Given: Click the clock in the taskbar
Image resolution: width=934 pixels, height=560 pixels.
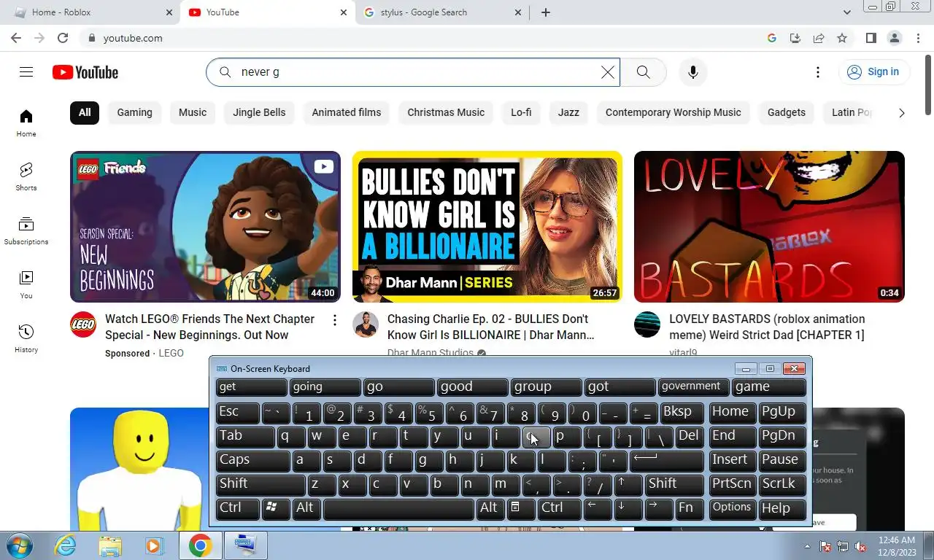Looking at the screenshot, I should 897,546.
